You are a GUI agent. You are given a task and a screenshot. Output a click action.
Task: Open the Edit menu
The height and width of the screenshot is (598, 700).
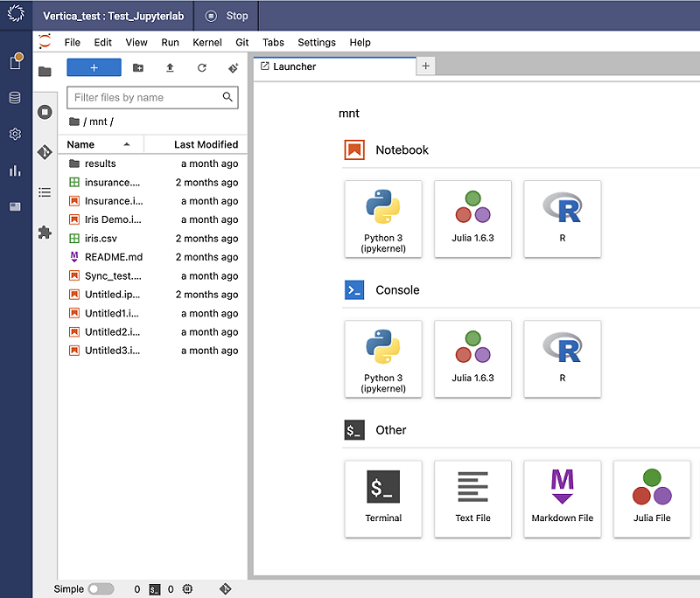(102, 42)
